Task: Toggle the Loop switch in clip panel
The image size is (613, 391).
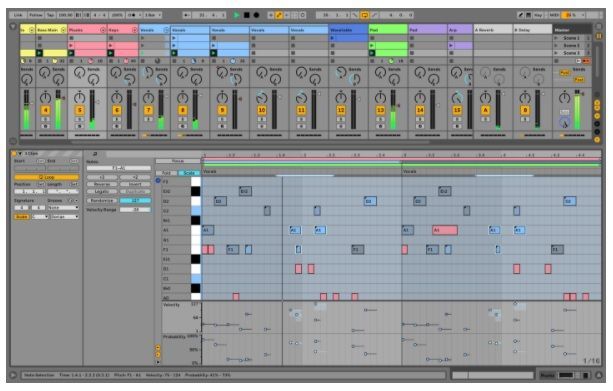Action: pyautogui.click(x=47, y=177)
